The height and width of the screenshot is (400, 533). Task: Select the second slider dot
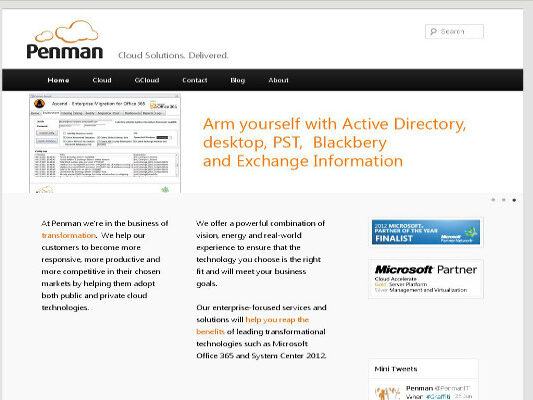pyautogui.click(x=504, y=200)
